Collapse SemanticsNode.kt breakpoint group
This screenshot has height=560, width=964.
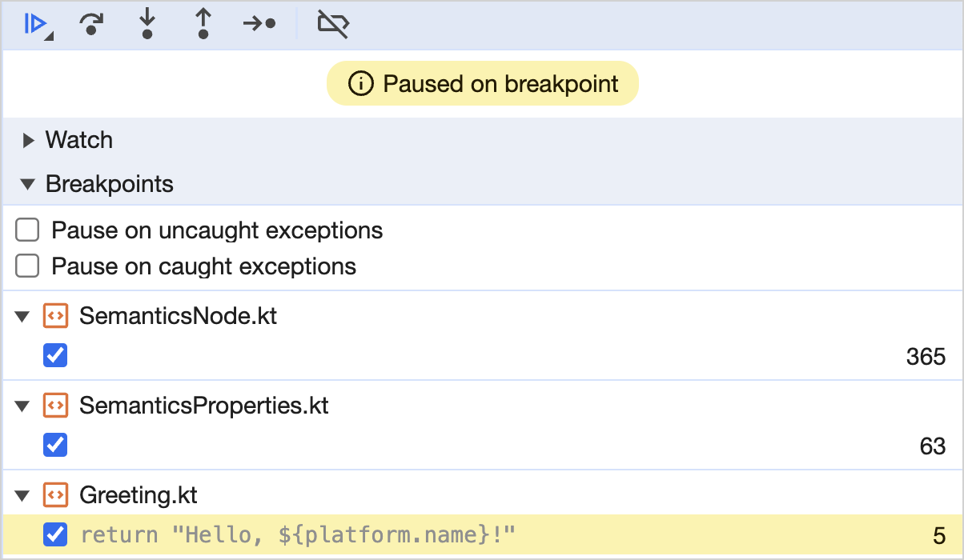coord(22,316)
